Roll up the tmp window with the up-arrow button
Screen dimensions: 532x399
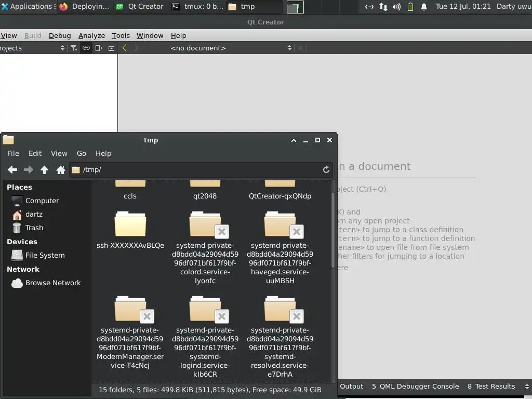click(294, 140)
